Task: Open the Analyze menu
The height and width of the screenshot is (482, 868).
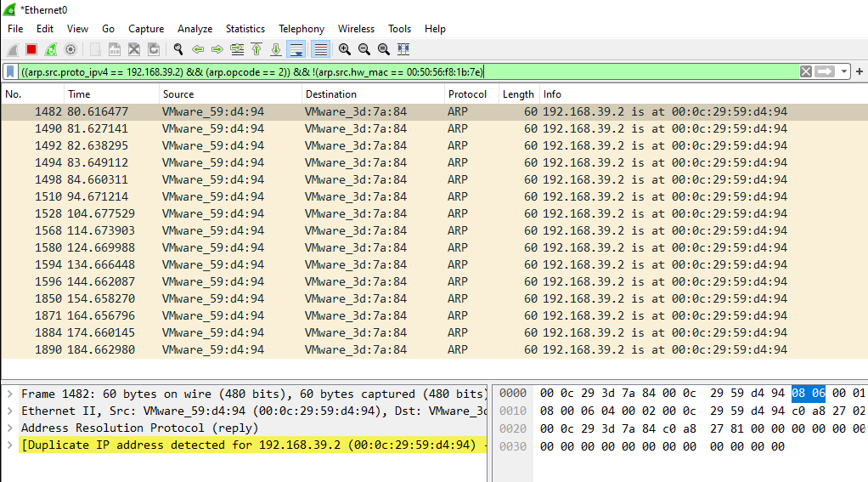Action: [x=194, y=29]
